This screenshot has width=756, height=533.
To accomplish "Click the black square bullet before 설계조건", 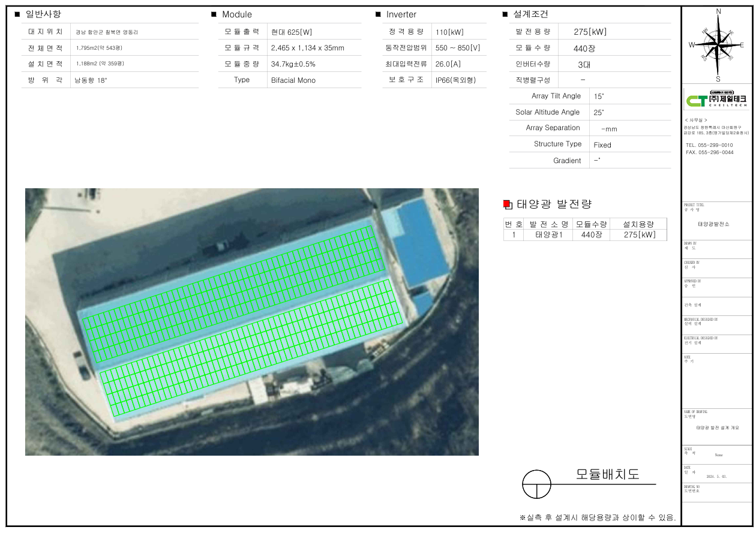I will [505, 14].
